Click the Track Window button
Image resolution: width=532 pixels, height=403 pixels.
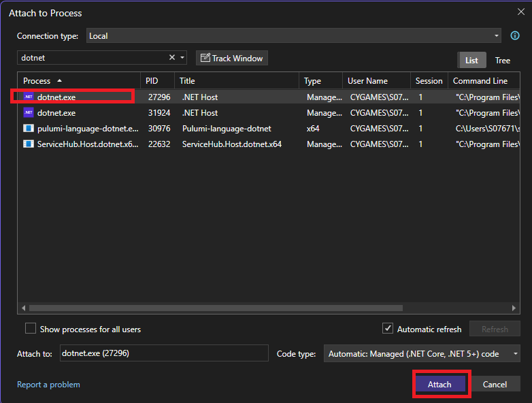tap(232, 58)
